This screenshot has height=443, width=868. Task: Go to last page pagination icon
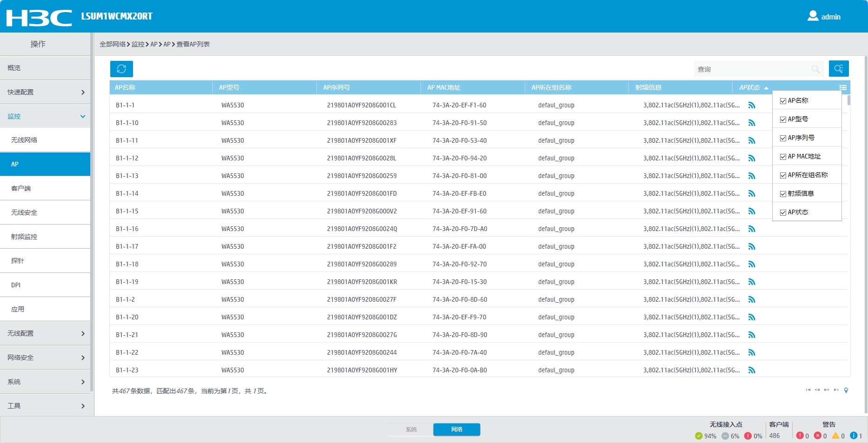836,390
